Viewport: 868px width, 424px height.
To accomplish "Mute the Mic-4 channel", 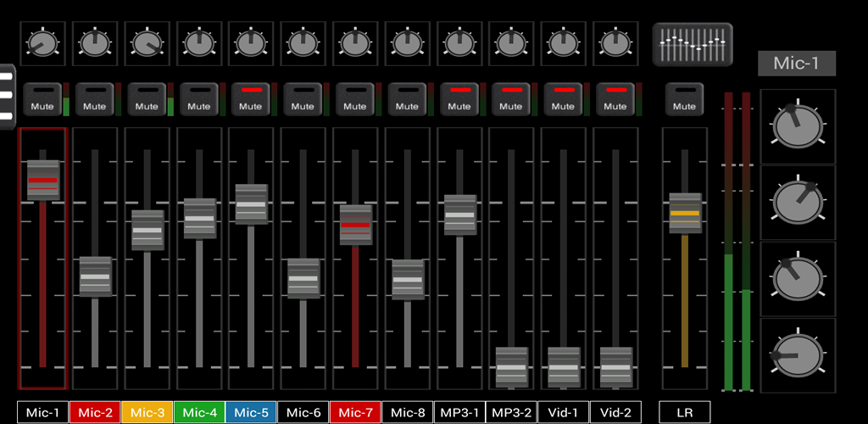I will point(198,99).
